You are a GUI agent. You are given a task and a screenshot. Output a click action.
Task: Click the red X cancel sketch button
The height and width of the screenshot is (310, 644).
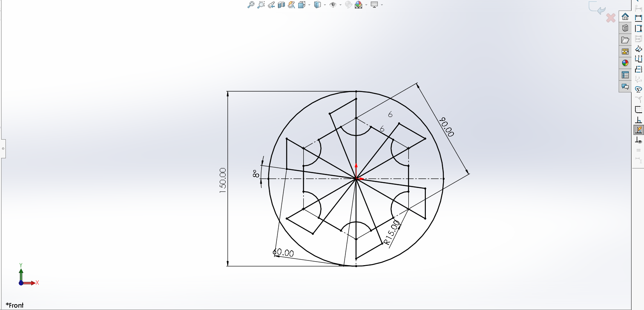[611, 18]
